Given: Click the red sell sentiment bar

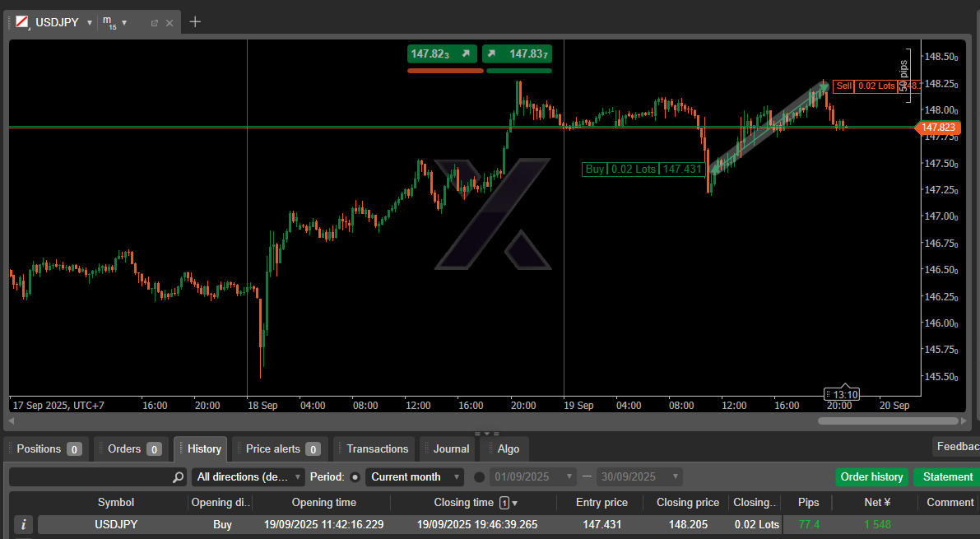Looking at the screenshot, I should 445,71.
